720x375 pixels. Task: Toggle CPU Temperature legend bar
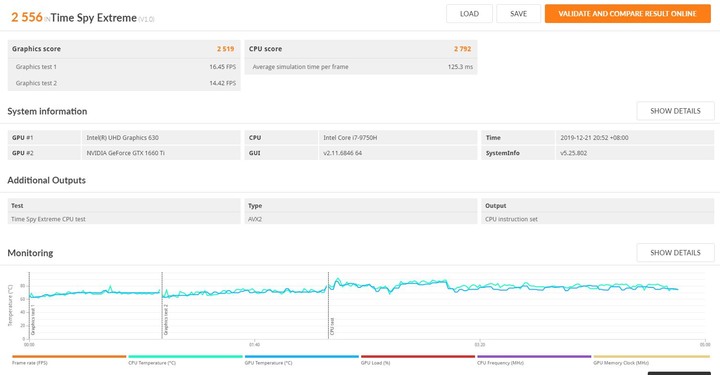pos(186,356)
